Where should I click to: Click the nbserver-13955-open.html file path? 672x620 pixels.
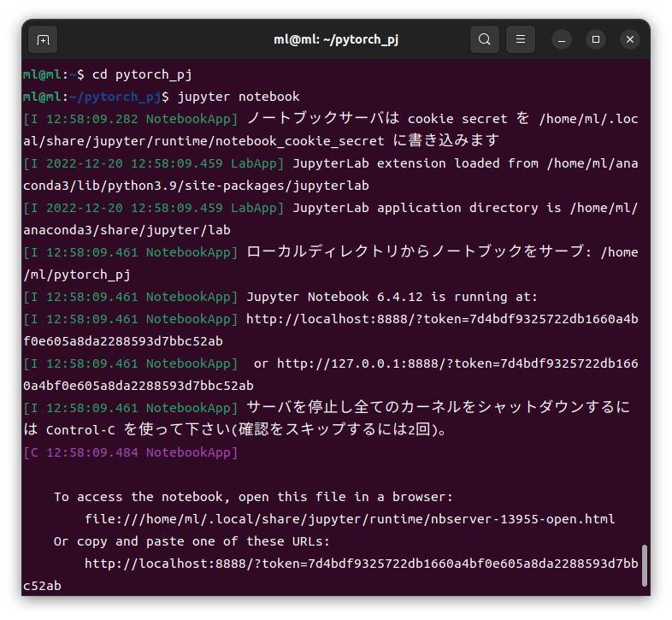tap(350, 519)
